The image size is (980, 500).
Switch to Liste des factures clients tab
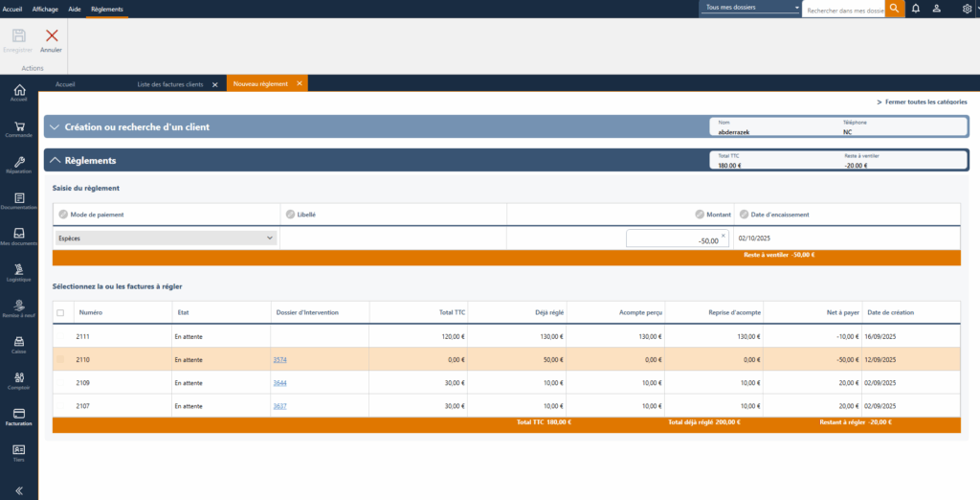[170, 84]
